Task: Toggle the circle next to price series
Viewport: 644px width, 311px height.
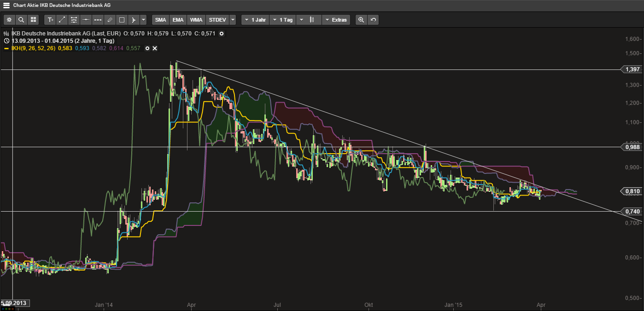Action: (222, 34)
